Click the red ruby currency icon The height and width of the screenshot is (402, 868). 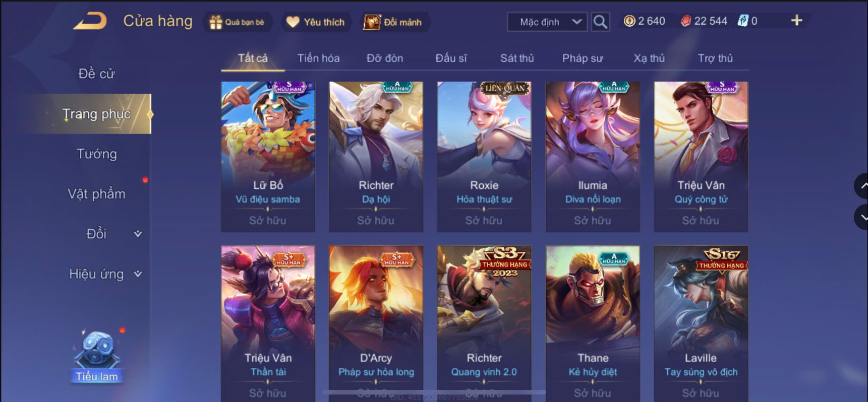(686, 21)
